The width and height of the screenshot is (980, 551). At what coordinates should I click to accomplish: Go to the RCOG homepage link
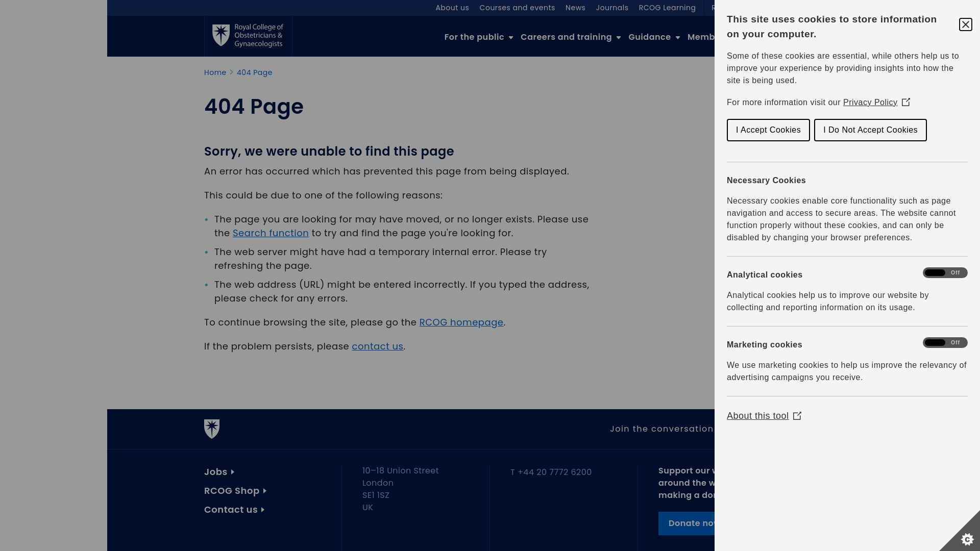[x=461, y=322]
